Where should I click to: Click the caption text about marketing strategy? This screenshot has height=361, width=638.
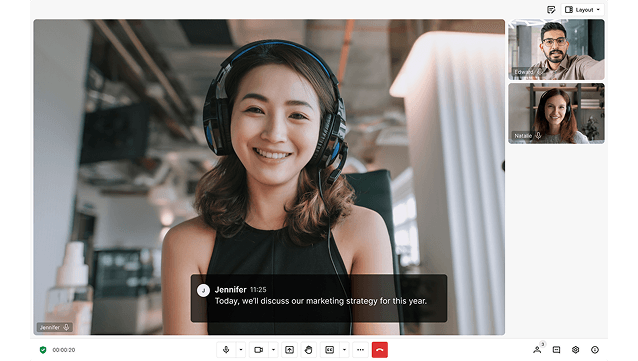tap(321, 301)
